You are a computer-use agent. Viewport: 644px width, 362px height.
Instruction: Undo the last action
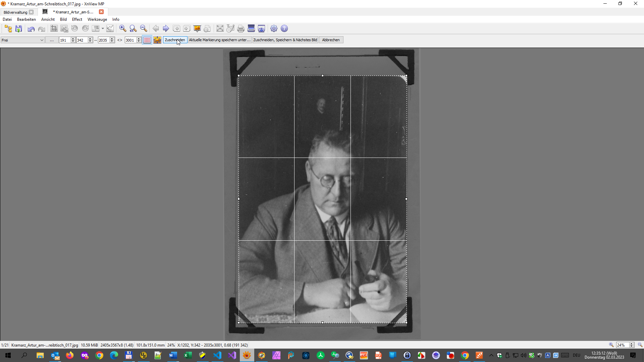(x=31, y=29)
